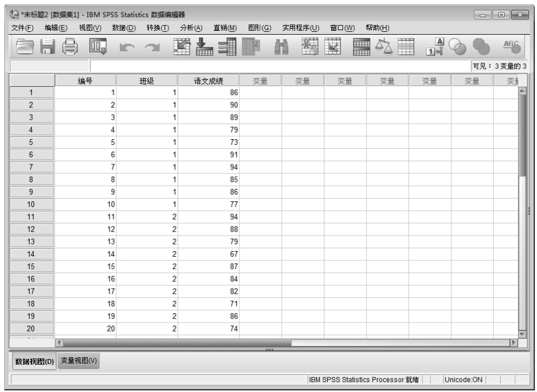Open the 图形(G) menu
This screenshot has height=392, width=537.
pos(260,28)
